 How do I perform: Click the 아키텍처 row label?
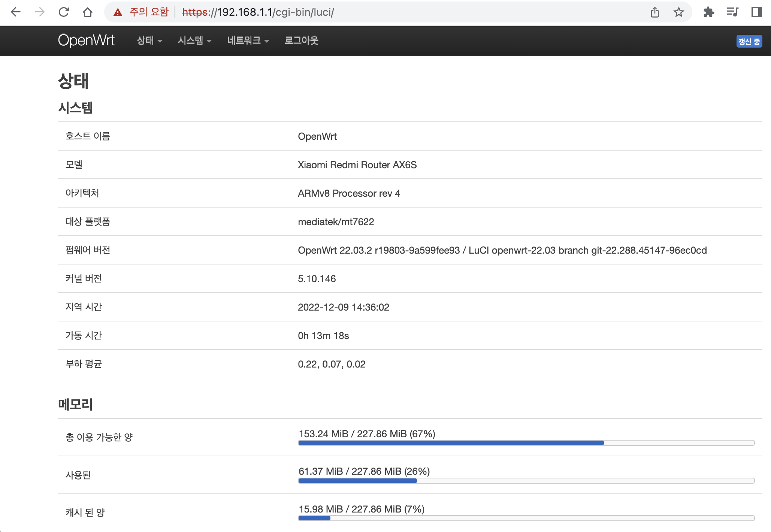pos(82,193)
